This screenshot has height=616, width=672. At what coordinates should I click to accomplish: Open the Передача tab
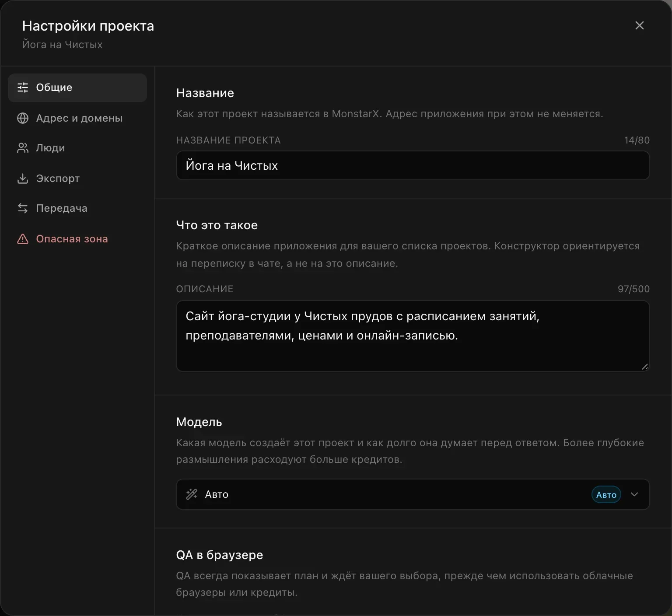(77, 208)
